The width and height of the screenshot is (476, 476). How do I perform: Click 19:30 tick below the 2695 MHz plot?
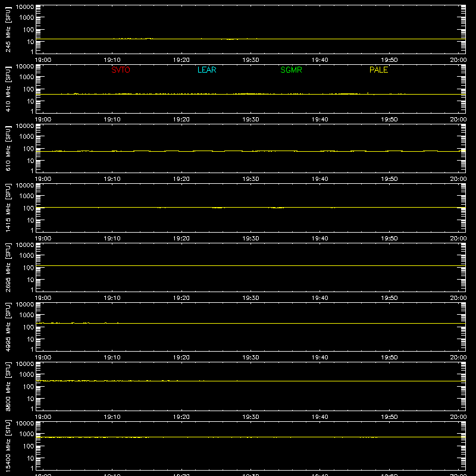pos(250,298)
